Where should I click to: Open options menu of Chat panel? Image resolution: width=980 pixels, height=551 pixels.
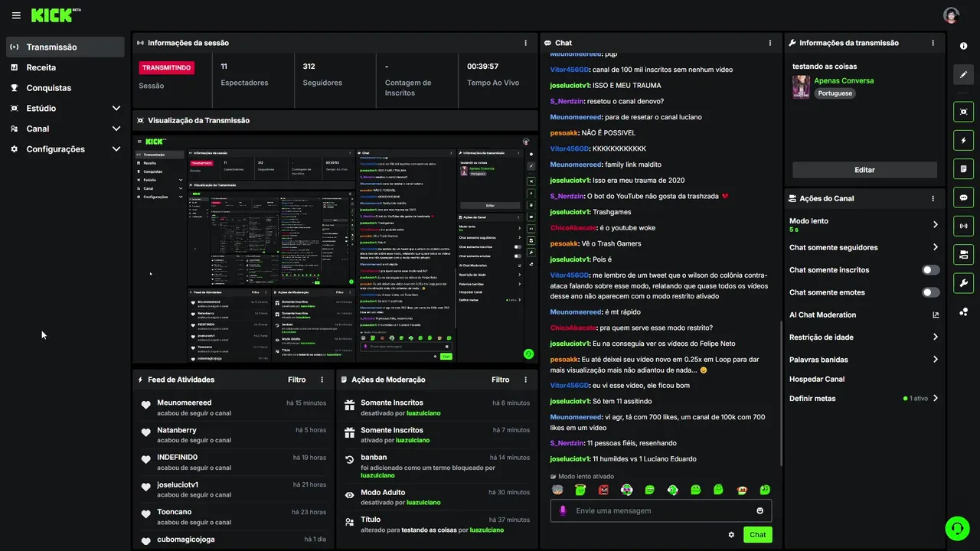pyautogui.click(x=770, y=43)
